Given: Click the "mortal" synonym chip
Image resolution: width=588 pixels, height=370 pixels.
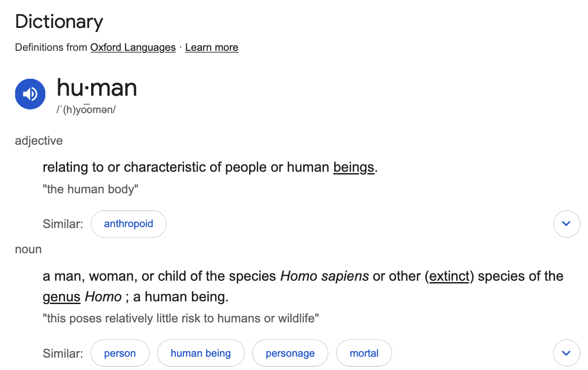Looking at the screenshot, I should click(364, 353).
